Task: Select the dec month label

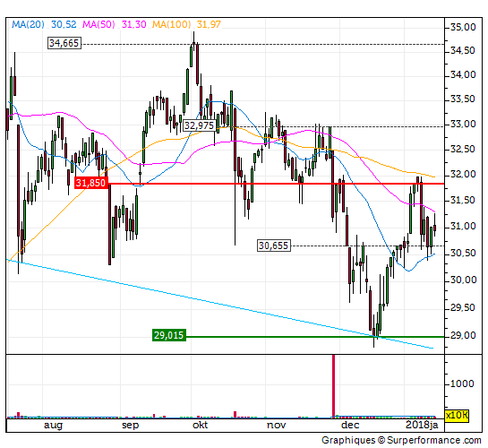Action: 350,425
